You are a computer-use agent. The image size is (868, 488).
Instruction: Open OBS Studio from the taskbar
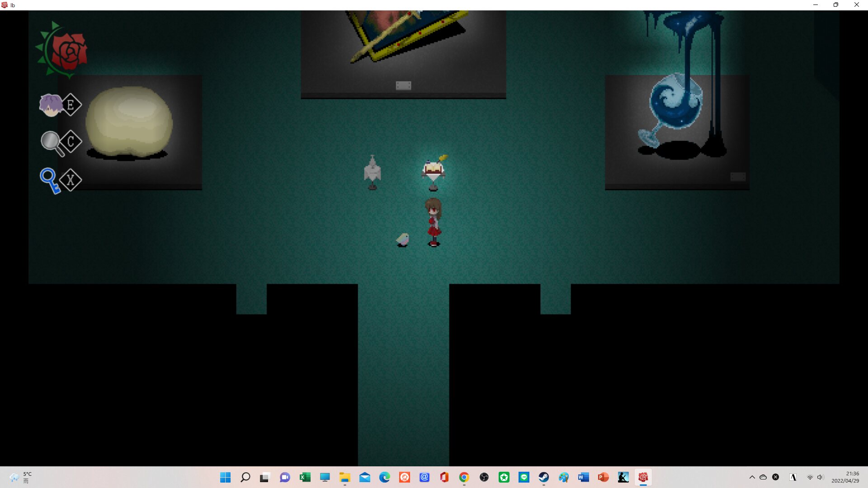[x=484, y=477]
